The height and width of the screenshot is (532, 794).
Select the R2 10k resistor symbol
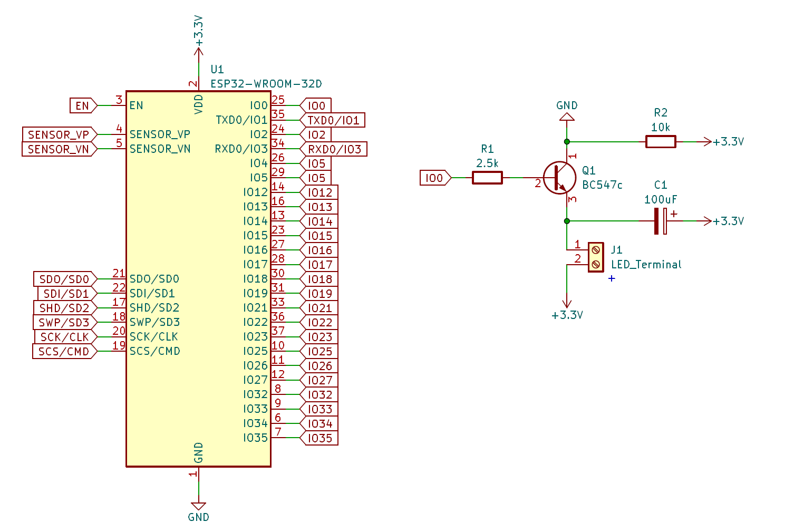pos(661,141)
